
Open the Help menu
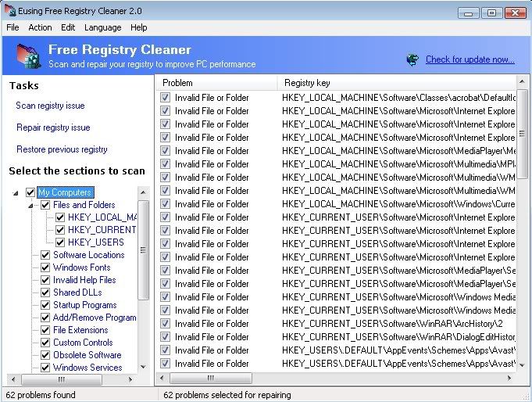139,27
